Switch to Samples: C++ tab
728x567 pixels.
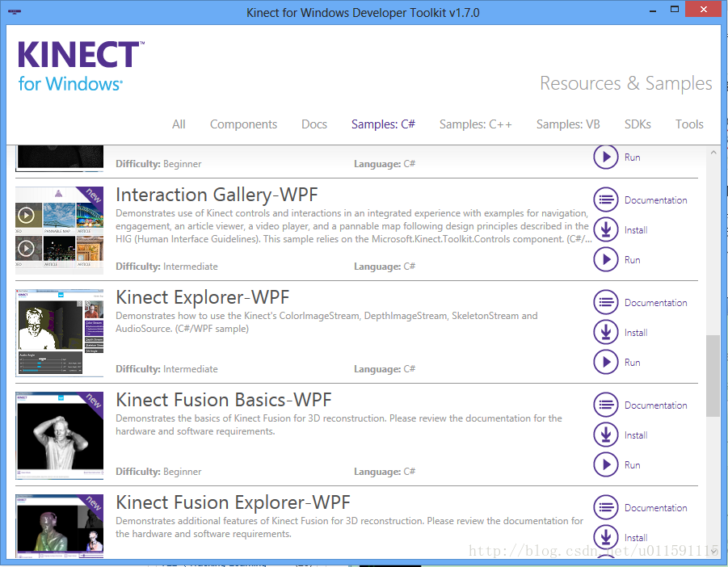coord(475,124)
